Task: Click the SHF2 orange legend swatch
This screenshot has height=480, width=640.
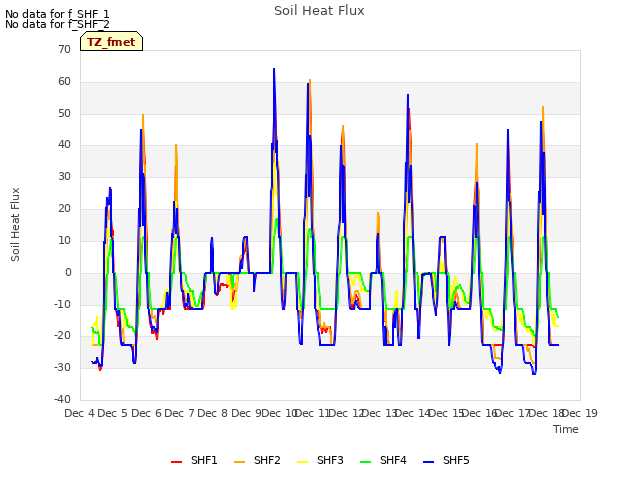Action: coord(240,461)
